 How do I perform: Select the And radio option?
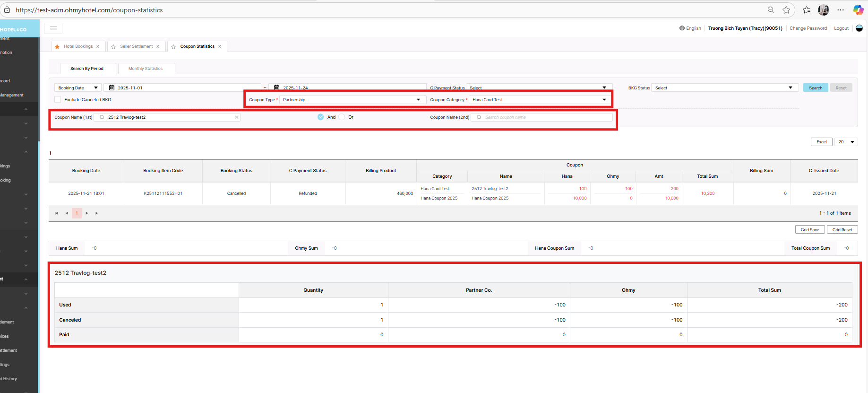click(321, 117)
